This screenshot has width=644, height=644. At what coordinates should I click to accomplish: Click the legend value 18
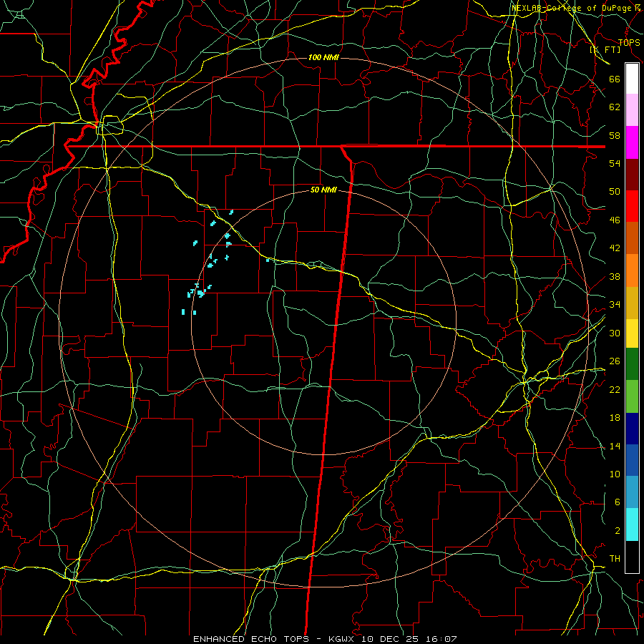click(x=615, y=418)
